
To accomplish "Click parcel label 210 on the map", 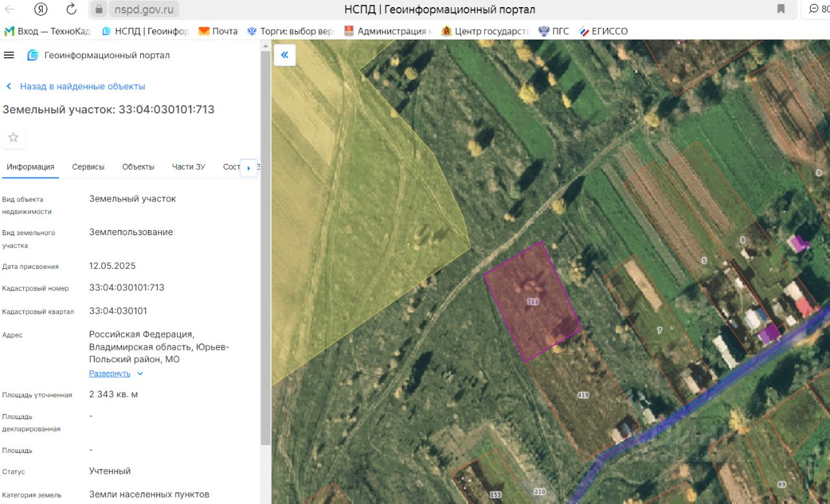I will click(539, 492).
